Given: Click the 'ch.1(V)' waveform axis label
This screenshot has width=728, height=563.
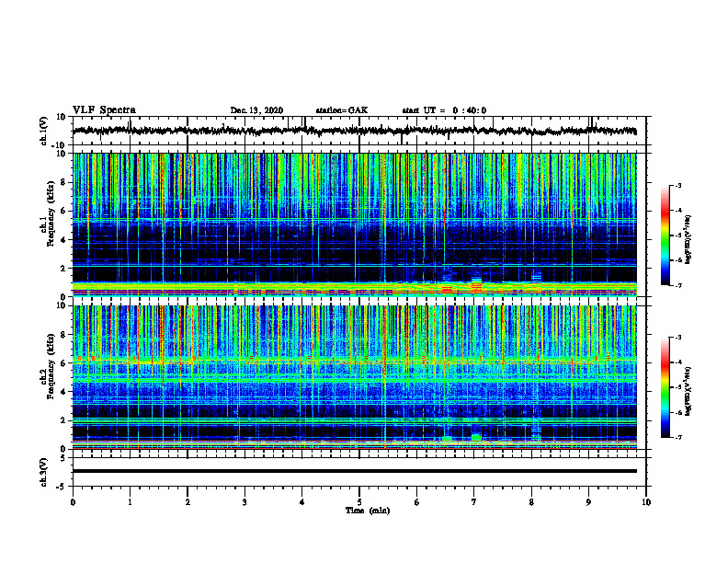Looking at the screenshot, I should click(45, 131).
